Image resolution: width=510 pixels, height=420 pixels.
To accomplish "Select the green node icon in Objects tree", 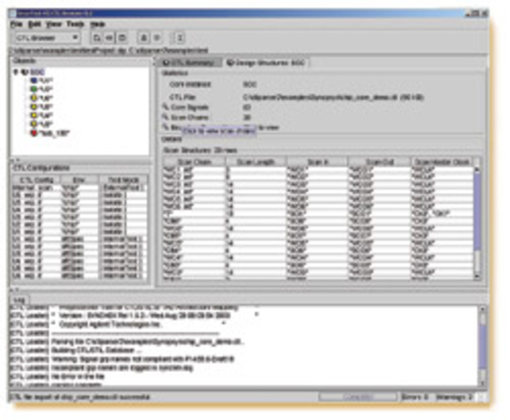I will [33, 89].
